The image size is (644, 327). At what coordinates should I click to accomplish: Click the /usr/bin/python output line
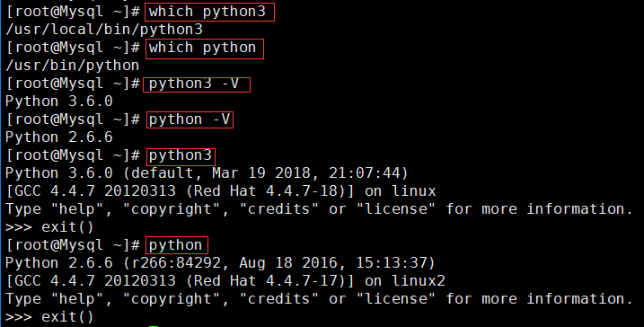click(72, 66)
